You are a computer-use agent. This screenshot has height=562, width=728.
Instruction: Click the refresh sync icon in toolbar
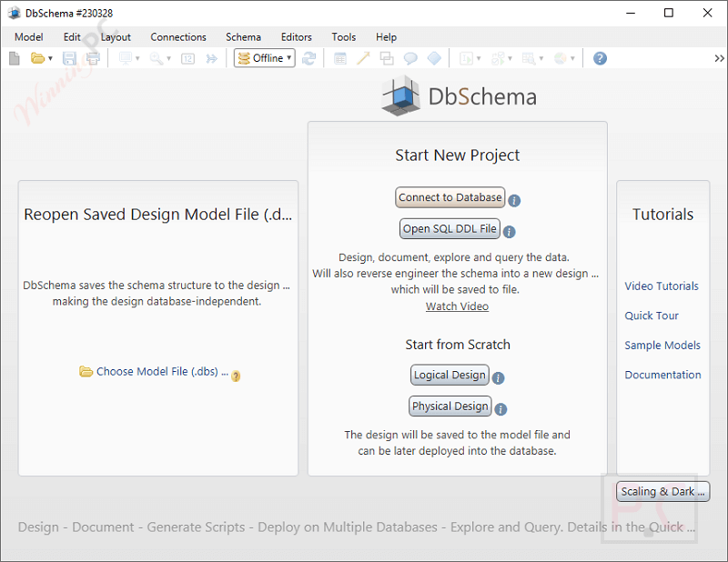309,58
